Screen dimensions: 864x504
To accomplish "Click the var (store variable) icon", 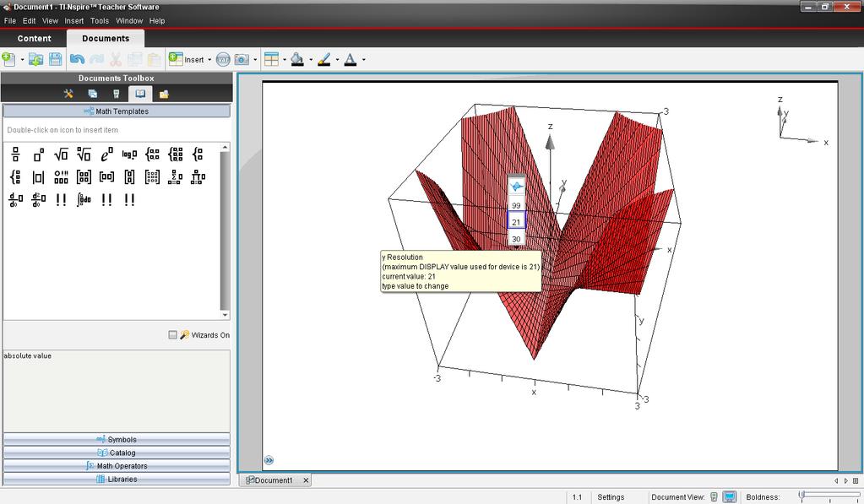I will point(223,59).
